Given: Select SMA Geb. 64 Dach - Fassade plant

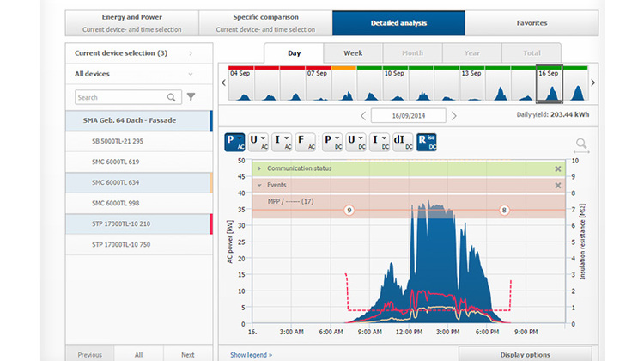Looking at the screenshot, I should [x=139, y=120].
